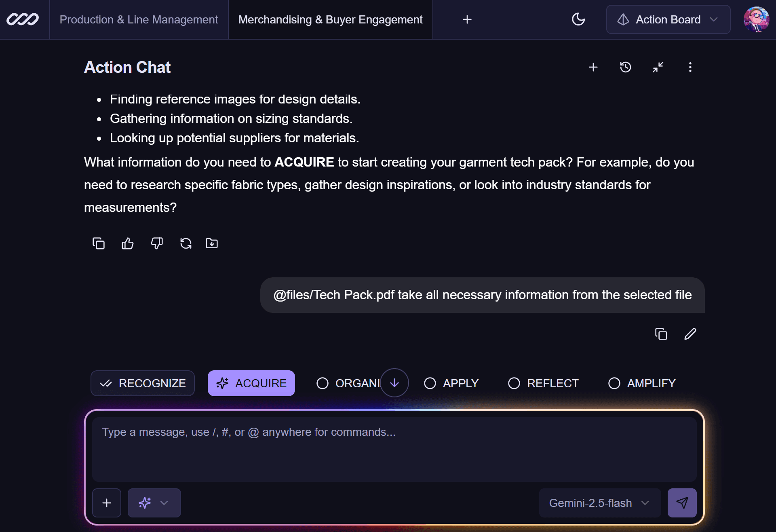The width and height of the screenshot is (776, 532).
Task: Select the APPLY stage
Action: [451, 383]
